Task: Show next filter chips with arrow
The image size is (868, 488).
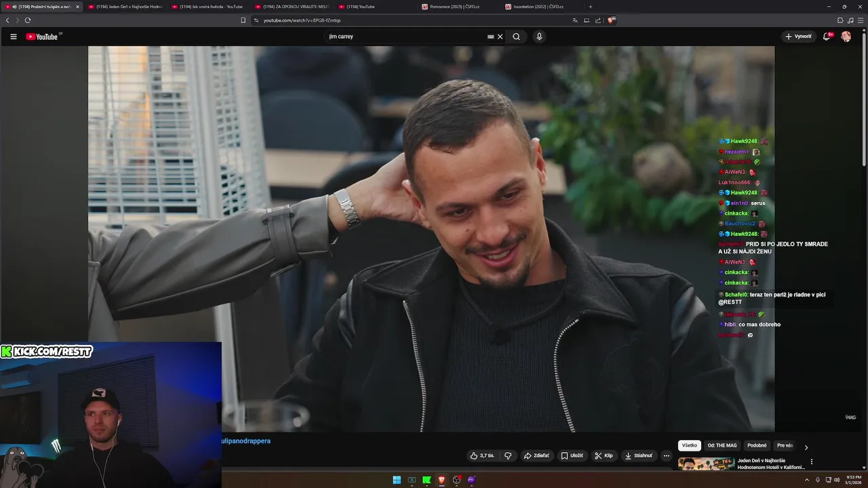Action: click(x=806, y=447)
